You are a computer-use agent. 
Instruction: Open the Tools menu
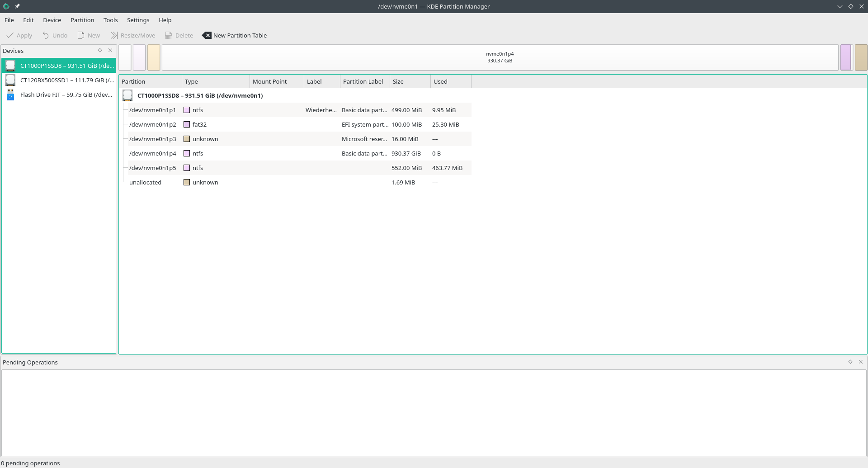tap(110, 20)
